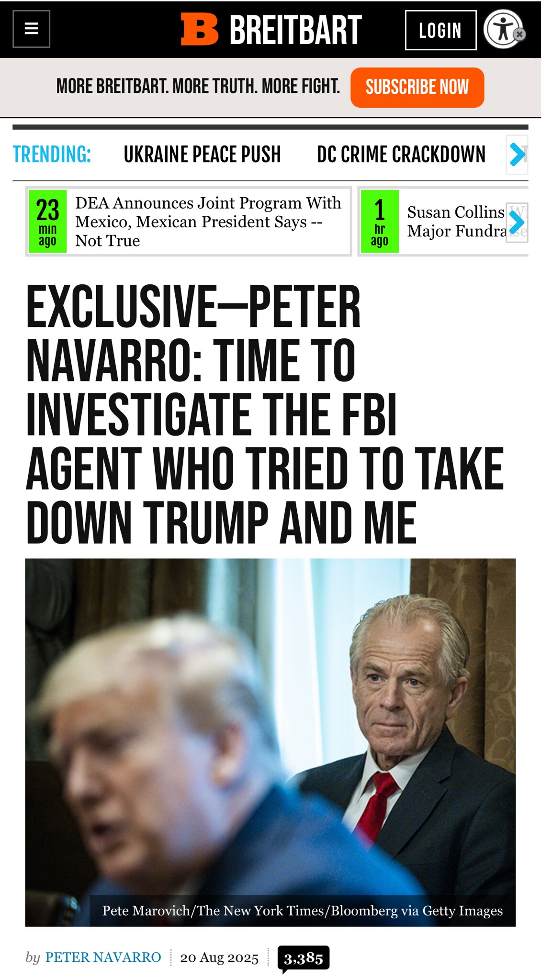This screenshot has width=541, height=980.
Task: Open the accessibility options widget
Action: [501, 30]
